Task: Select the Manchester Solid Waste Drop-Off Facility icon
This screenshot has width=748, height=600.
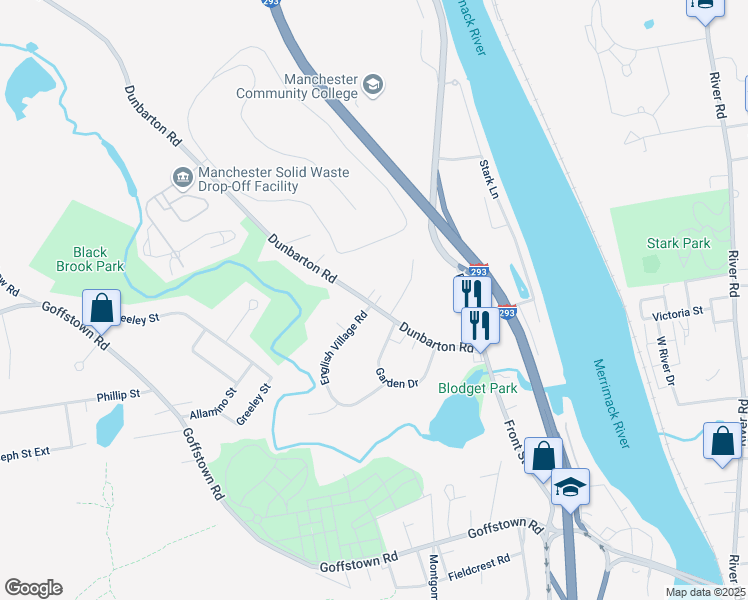Action: (183, 178)
